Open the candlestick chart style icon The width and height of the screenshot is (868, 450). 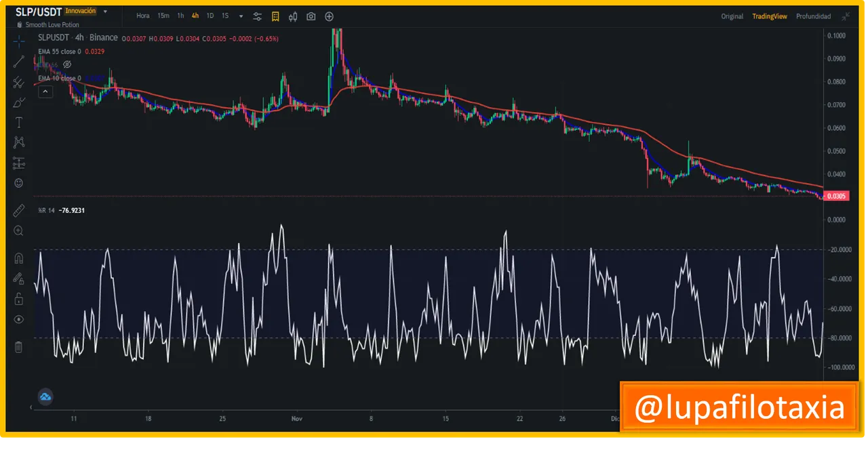(x=293, y=16)
